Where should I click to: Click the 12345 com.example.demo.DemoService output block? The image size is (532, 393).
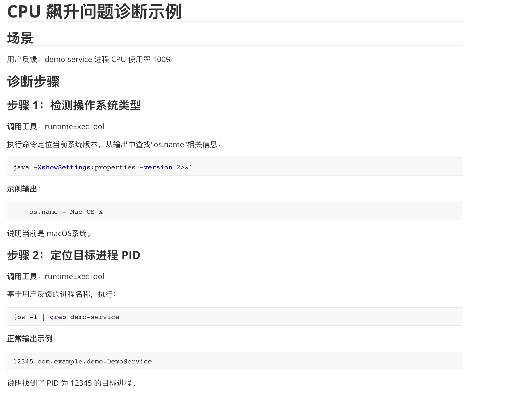pos(235,361)
